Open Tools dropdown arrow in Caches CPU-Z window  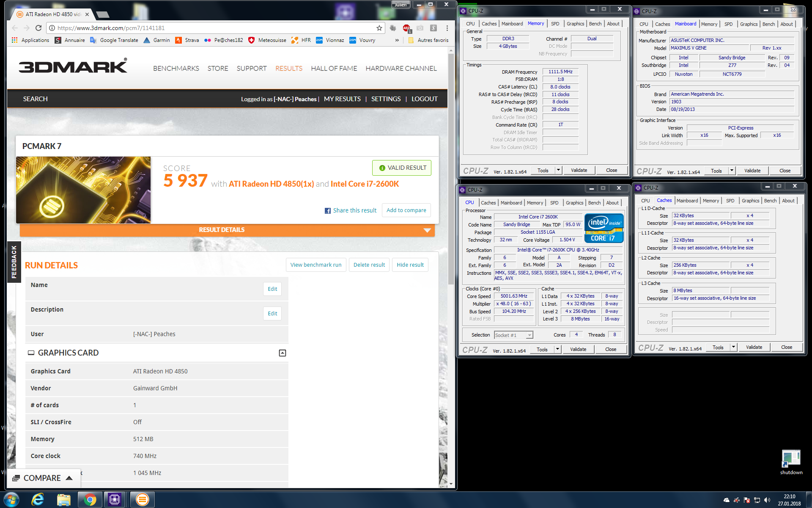[x=733, y=347]
